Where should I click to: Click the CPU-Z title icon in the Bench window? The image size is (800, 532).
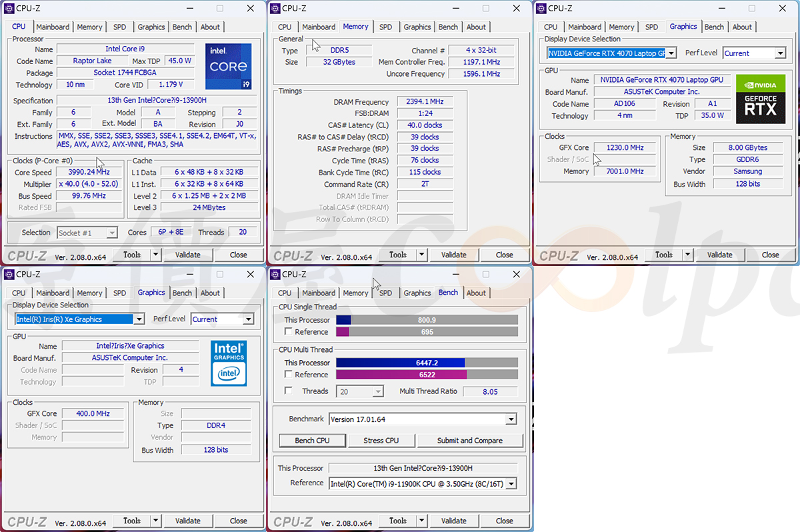[274, 274]
